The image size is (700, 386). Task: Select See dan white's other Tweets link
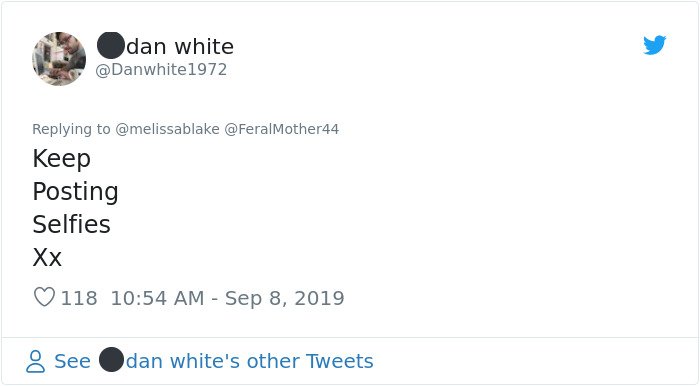(x=213, y=361)
